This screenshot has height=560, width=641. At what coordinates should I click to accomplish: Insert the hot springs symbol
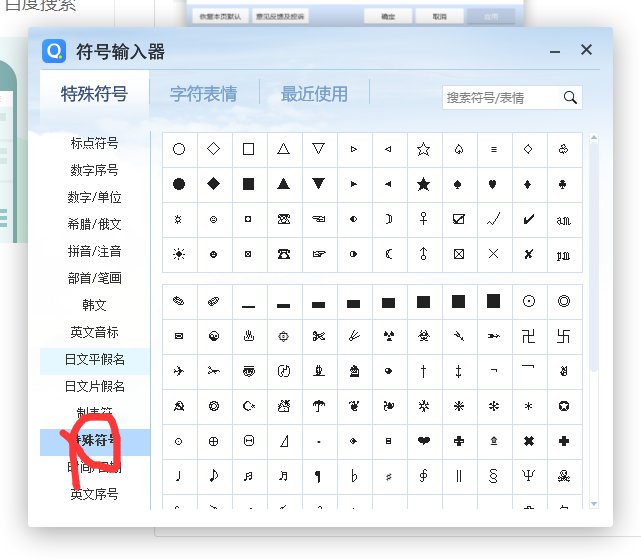point(249,336)
